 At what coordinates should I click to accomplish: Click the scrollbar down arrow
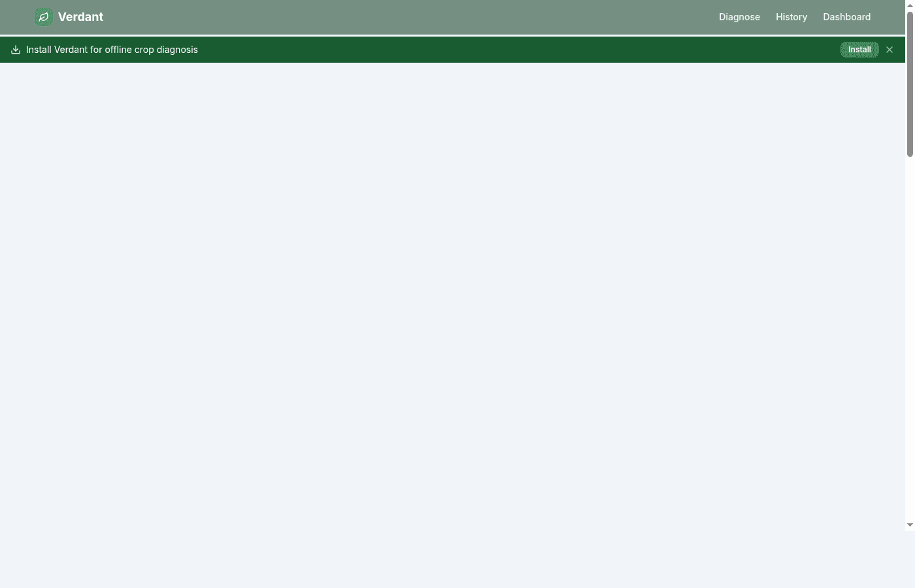[910, 525]
